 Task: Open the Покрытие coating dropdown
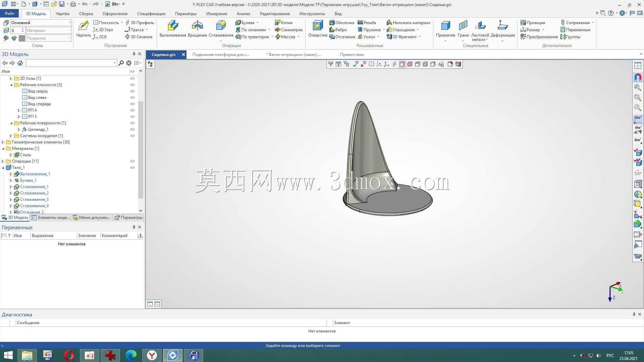tap(70, 38)
